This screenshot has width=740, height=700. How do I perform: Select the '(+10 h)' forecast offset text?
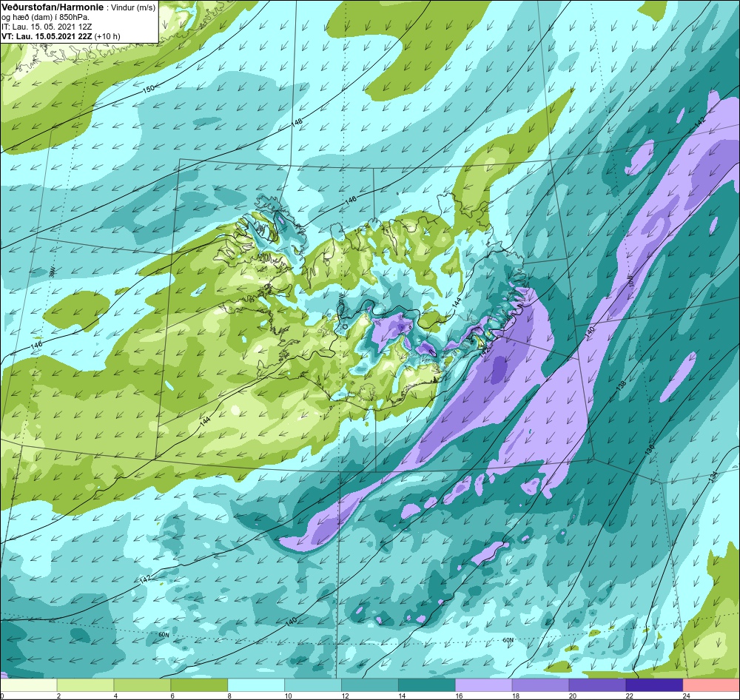pyautogui.click(x=107, y=36)
